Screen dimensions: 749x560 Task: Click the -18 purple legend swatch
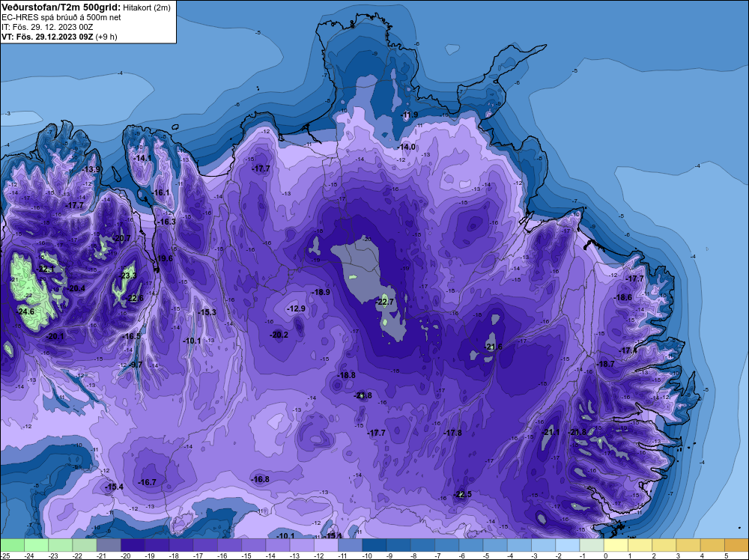pos(181,545)
